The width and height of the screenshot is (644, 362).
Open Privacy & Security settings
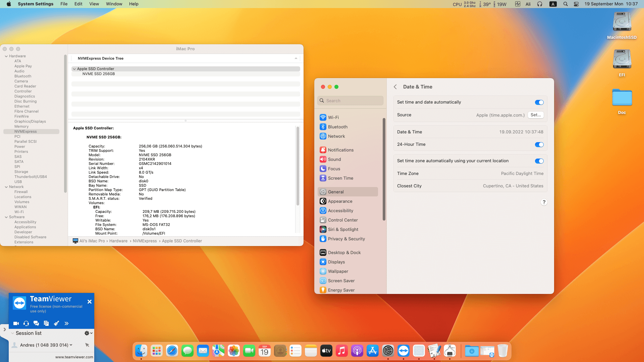[346, 239]
